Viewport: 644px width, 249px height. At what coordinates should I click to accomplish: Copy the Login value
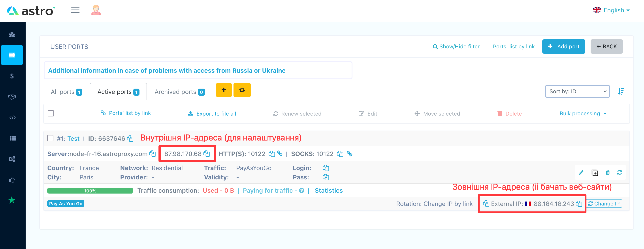point(326,168)
